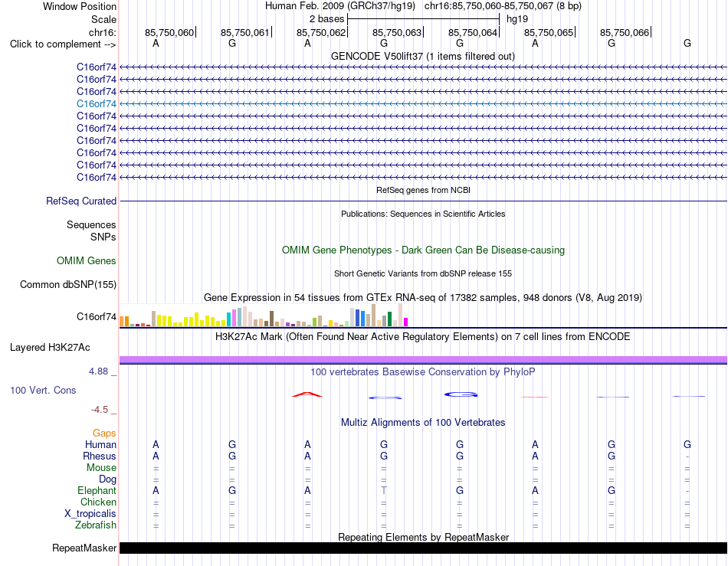The width and height of the screenshot is (728, 566).
Task: Click the GENCODE V50lift37 track title
Action: tap(423, 56)
